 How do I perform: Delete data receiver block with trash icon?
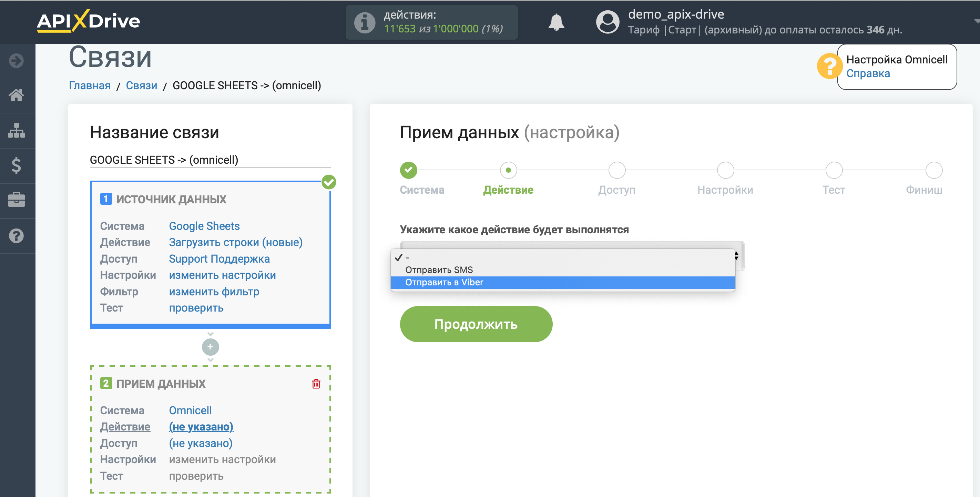click(316, 384)
